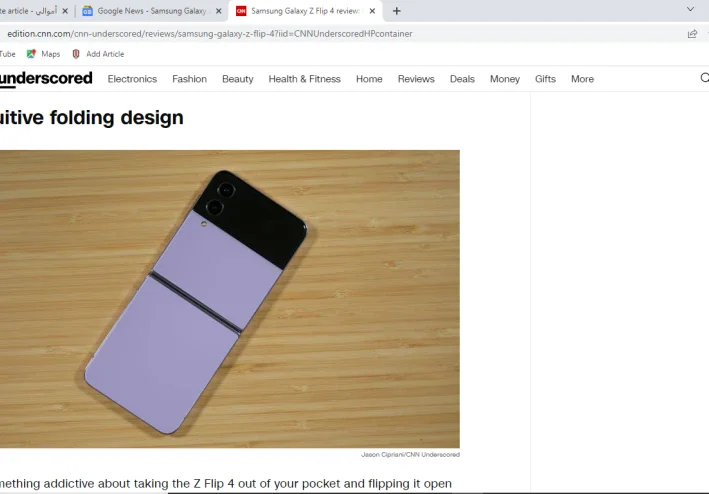The width and height of the screenshot is (709, 494).
Task: Open the Maps bookmark
Action: click(43, 54)
